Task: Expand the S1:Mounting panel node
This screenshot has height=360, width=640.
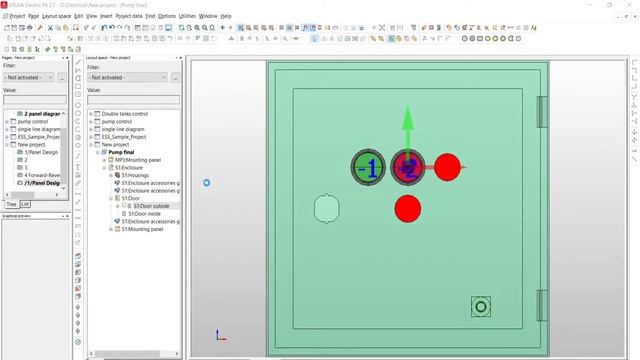Action: pyautogui.click(x=111, y=229)
